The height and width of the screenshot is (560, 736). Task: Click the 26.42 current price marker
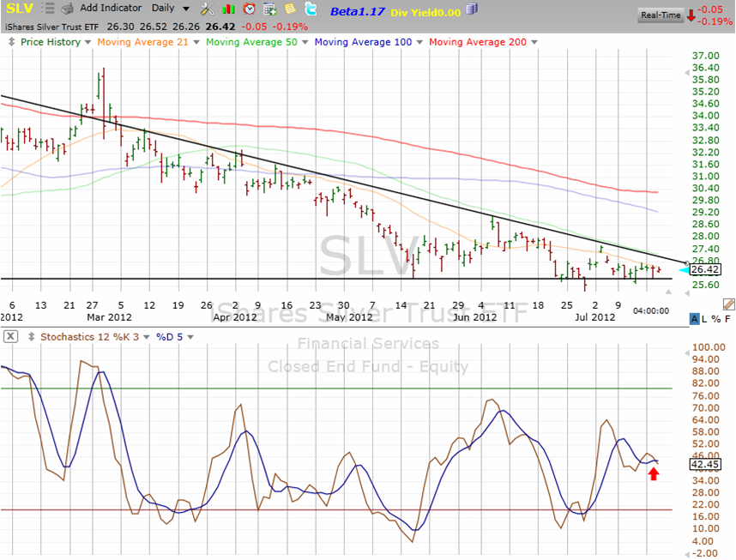(705, 269)
